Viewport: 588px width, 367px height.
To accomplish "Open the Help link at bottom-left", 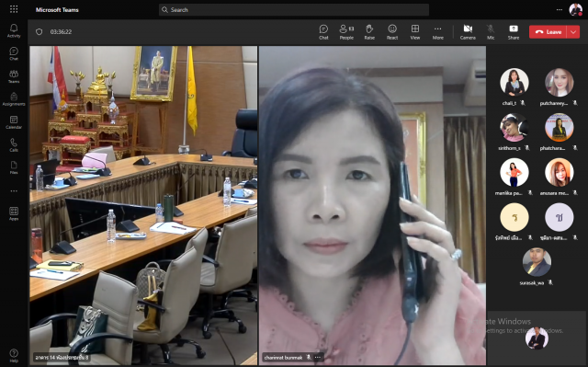I will click(14, 355).
